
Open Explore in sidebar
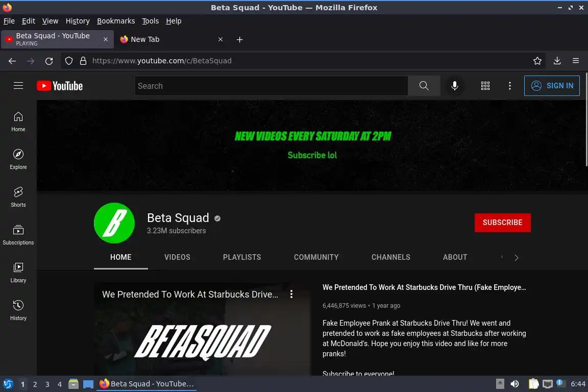[x=18, y=159]
